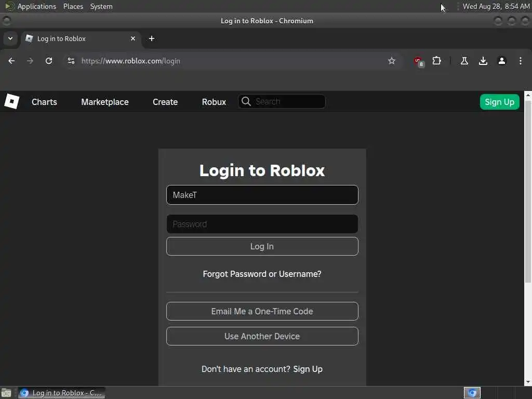Reload the Roblox login page
Screen dimensions: 532x399
49,61
